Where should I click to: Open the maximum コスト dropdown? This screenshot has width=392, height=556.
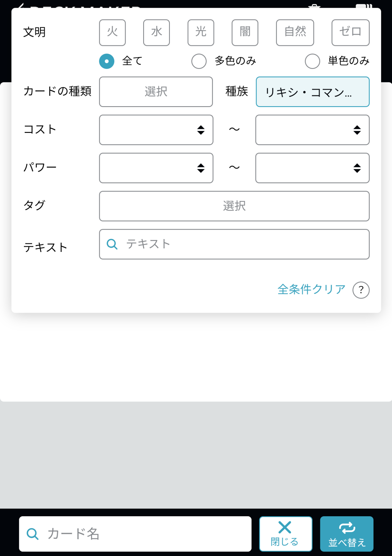point(312,130)
